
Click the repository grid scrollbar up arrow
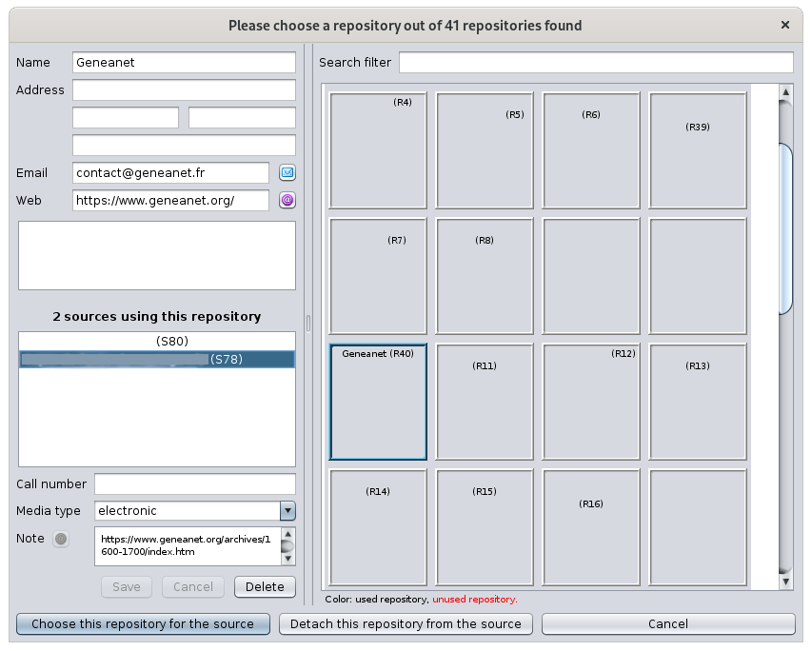pos(785,91)
